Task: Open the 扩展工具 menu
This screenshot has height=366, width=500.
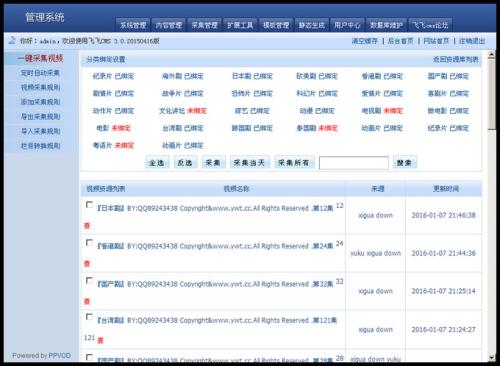Action: point(240,25)
